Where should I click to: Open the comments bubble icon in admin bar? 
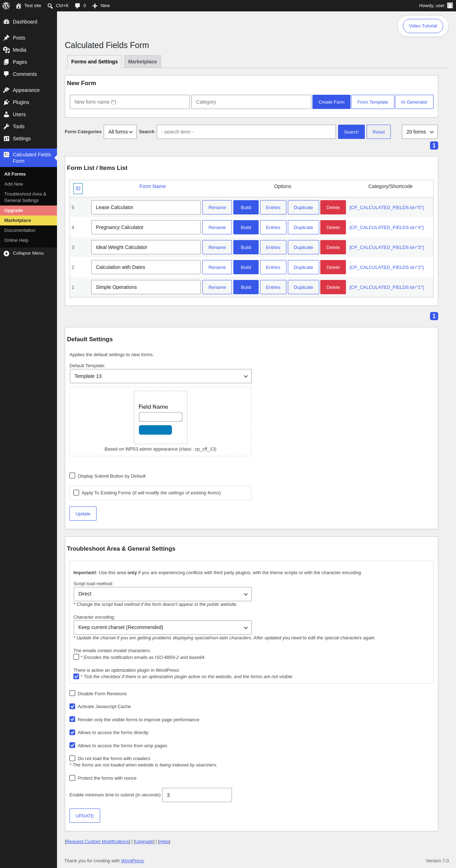[x=78, y=6]
